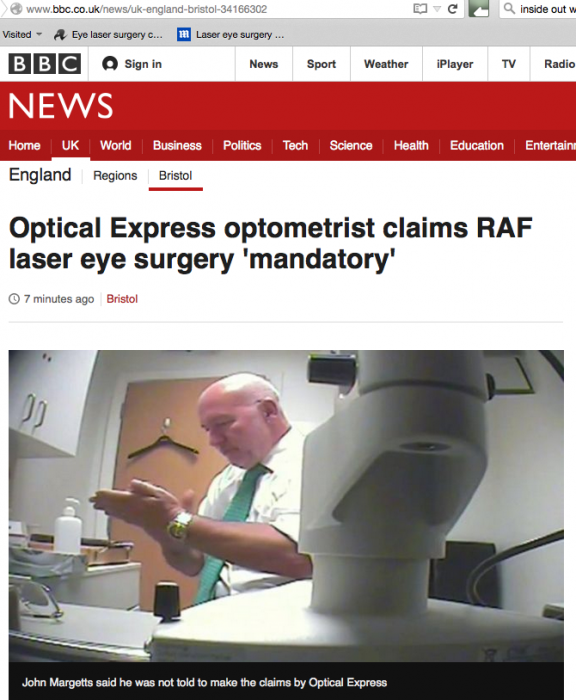The image size is (576, 700).
Task: Click the Sign in avatar icon
Action: (x=110, y=64)
